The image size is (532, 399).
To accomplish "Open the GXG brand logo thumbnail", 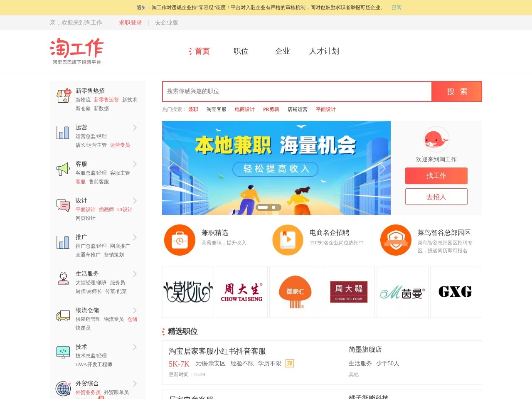I will tap(456, 292).
